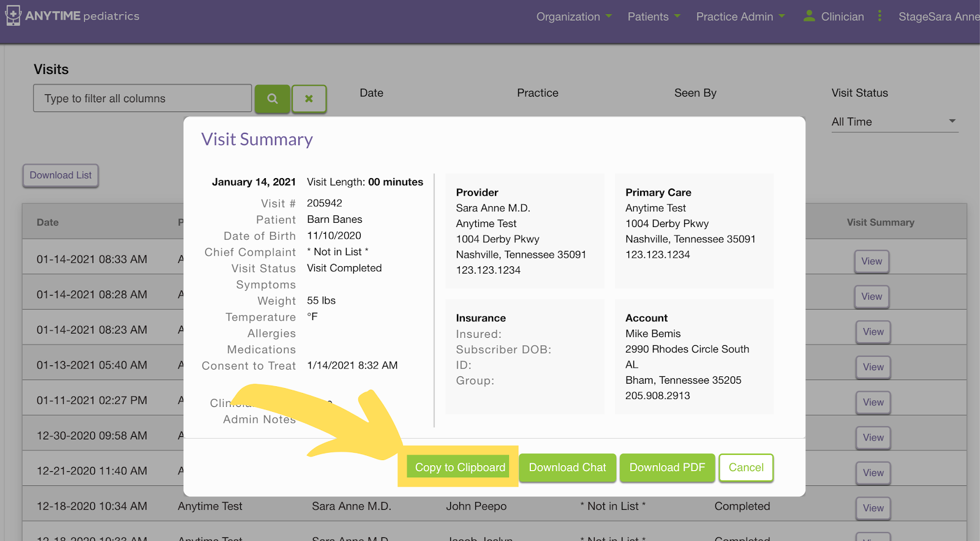Click the 01-14-2021 08:33 AM date cell

pos(92,259)
